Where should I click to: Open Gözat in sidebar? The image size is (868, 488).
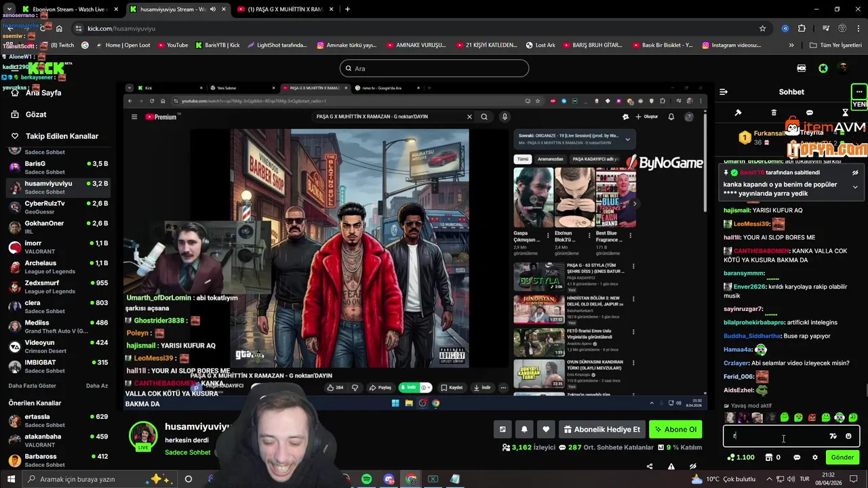pos(36,115)
